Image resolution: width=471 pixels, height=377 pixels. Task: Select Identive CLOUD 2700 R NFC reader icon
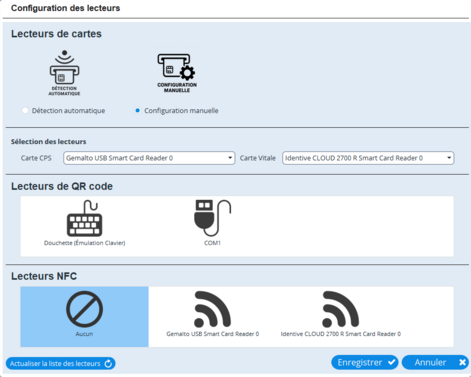pyautogui.click(x=341, y=309)
